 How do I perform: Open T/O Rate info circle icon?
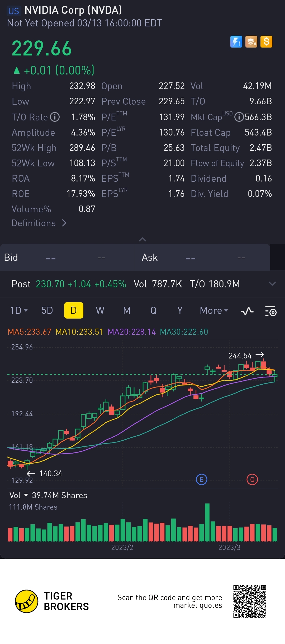pyautogui.click(x=55, y=117)
